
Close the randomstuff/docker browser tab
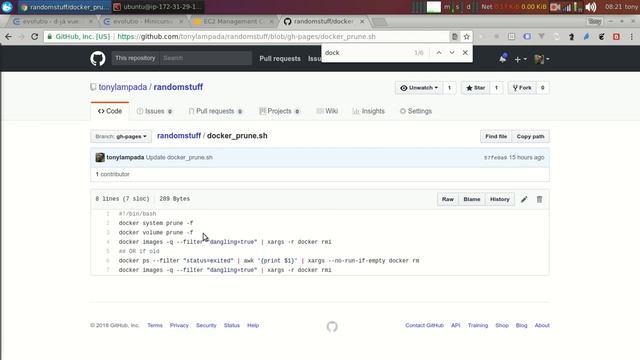[362, 21]
